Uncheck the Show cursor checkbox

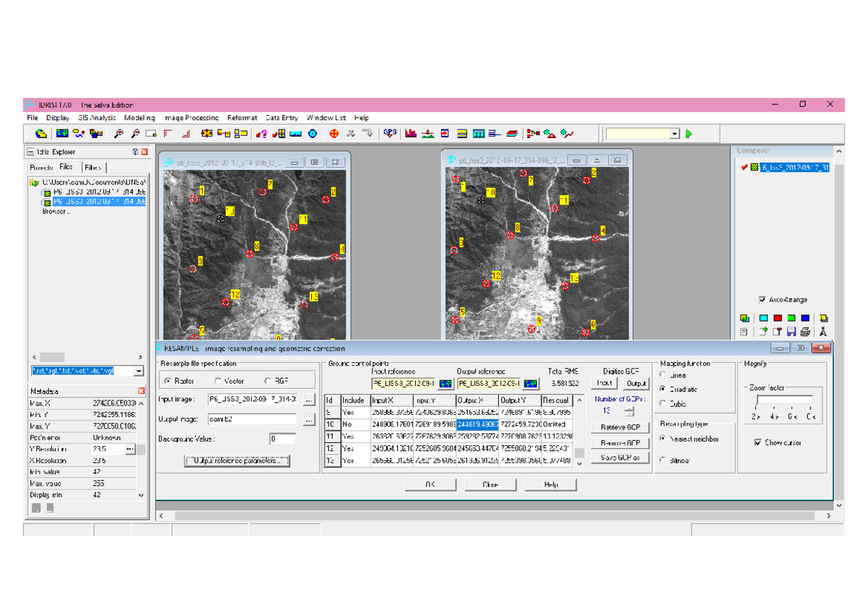click(758, 442)
